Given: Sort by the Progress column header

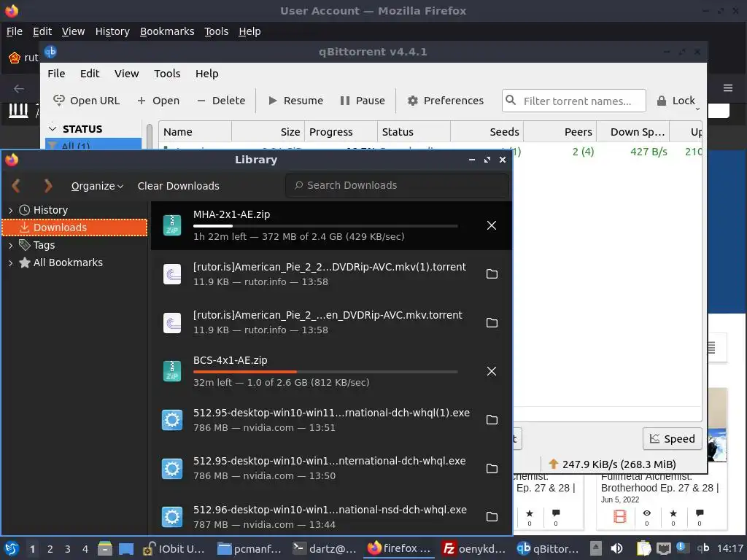Looking at the screenshot, I should click(341, 132).
